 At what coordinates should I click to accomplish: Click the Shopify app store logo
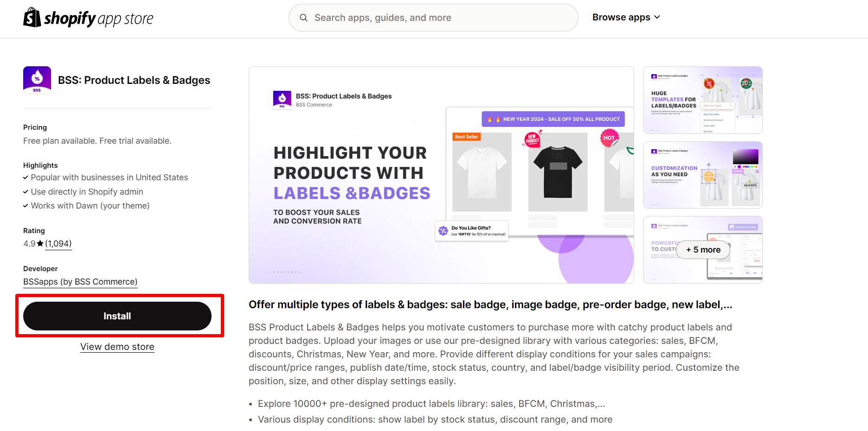click(88, 17)
